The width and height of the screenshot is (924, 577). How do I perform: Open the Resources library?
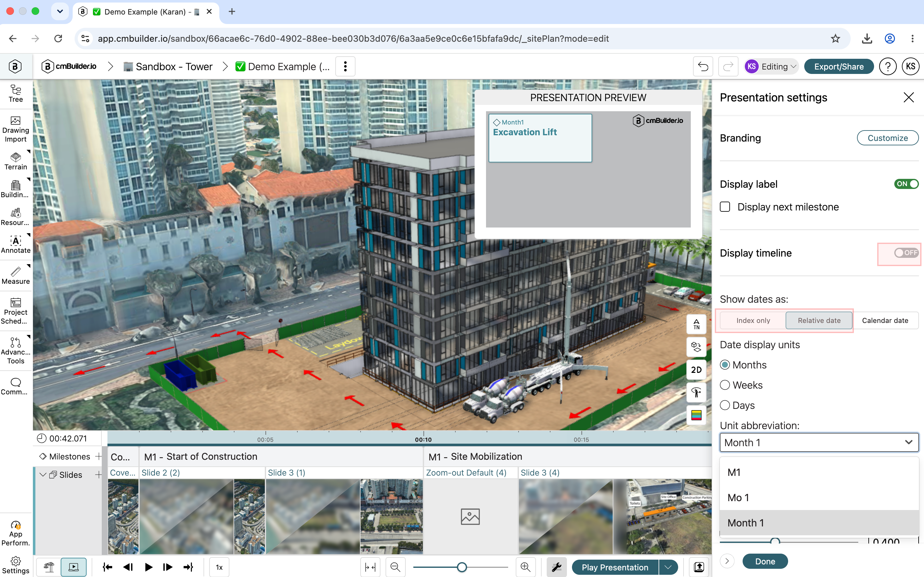click(x=16, y=217)
